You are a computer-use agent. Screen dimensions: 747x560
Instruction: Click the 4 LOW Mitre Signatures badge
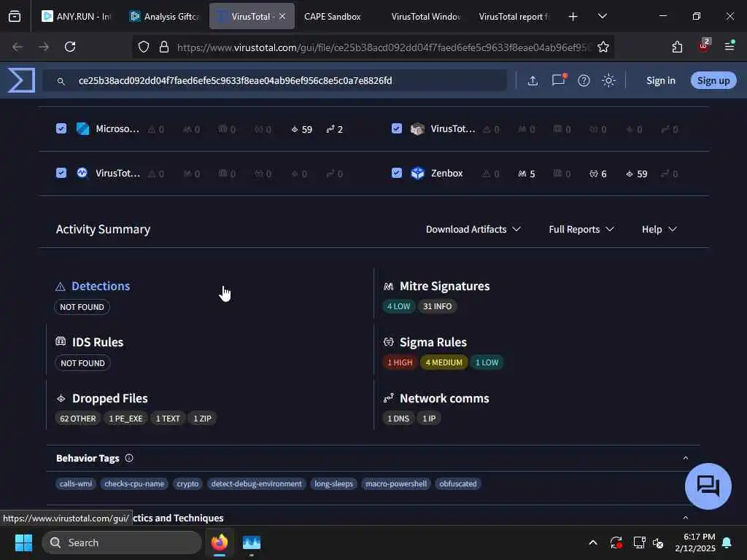[398, 306]
